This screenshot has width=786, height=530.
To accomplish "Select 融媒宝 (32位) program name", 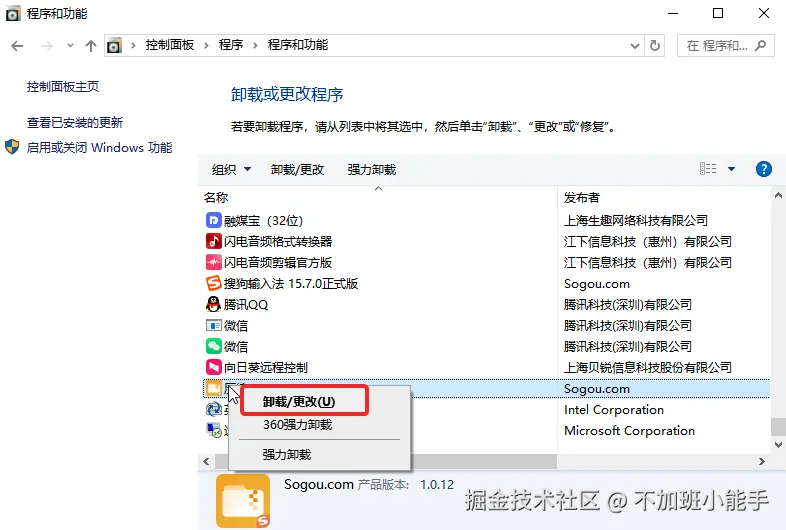I will [263, 221].
